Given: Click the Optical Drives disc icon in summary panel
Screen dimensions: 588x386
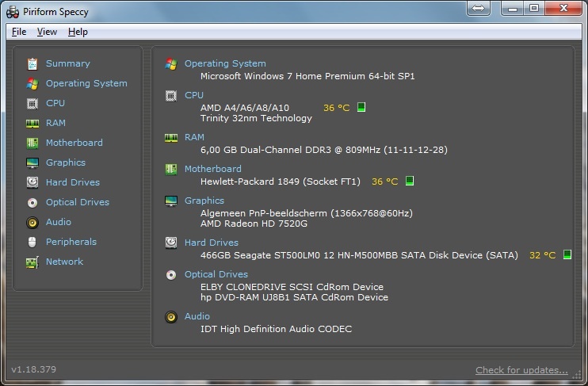Looking at the screenshot, I should click(x=171, y=275).
